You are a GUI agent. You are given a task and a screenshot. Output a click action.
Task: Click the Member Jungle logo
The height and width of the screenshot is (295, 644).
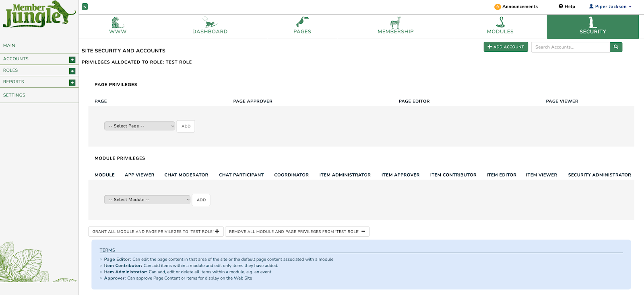[x=39, y=14]
